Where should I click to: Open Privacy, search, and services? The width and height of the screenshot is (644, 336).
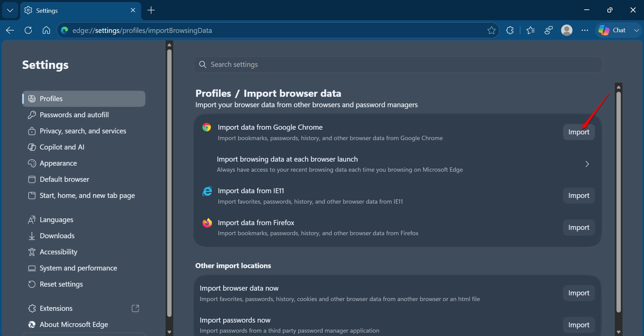click(x=84, y=131)
